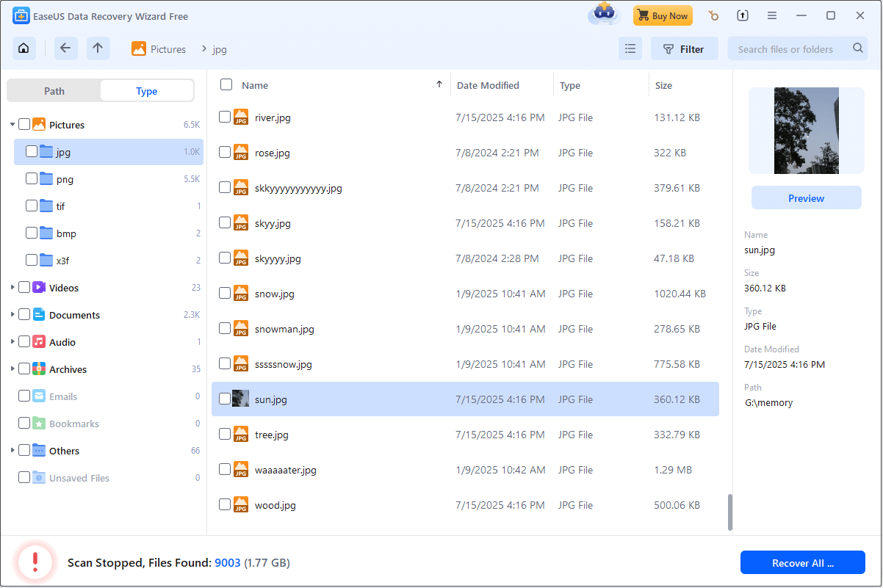Expand the Videos tree item
This screenshot has height=588, width=883.
(x=12, y=287)
